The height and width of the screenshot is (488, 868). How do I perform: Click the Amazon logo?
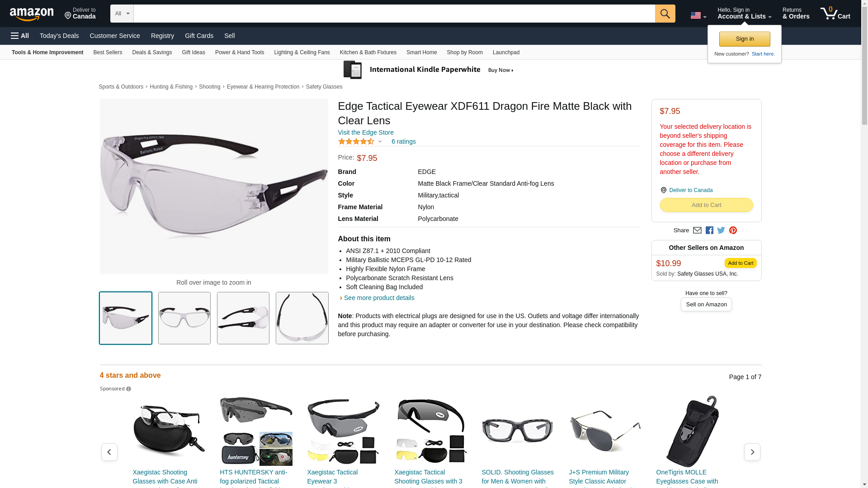[x=32, y=14]
